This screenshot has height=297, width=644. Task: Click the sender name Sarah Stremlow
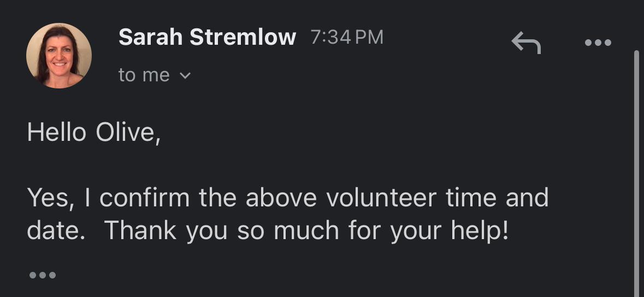(207, 37)
